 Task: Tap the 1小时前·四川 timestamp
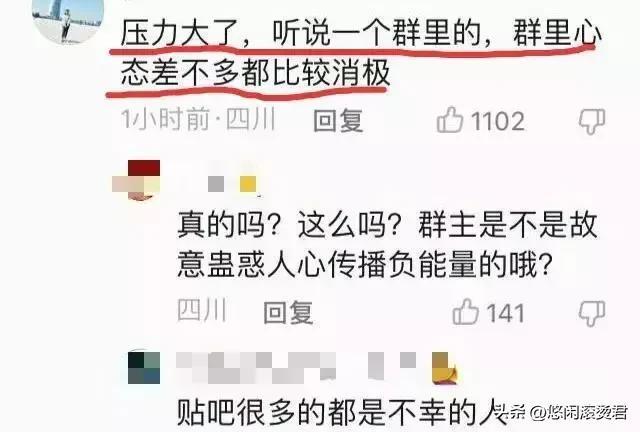(198, 120)
